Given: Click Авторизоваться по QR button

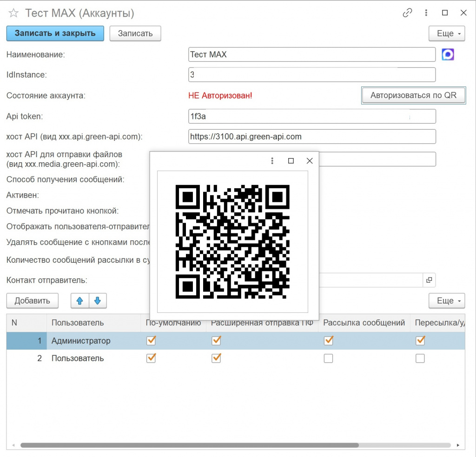Looking at the screenshot, I should pyautogui.click(x=413, y=95).
